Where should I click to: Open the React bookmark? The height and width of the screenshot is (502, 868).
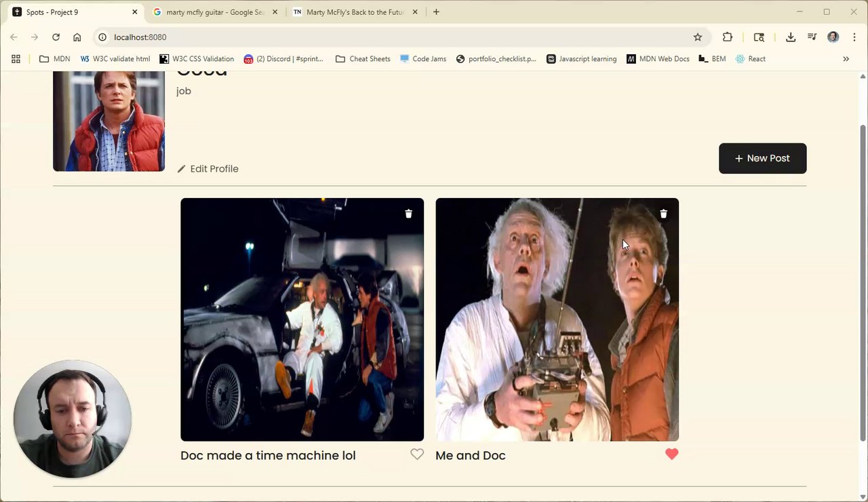751,59
